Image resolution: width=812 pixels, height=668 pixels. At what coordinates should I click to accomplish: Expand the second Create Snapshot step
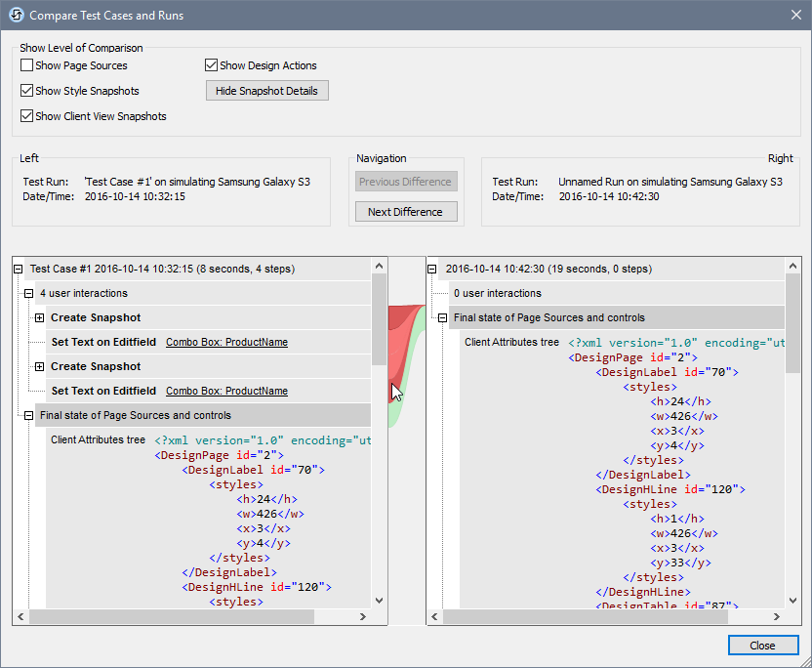[39, 366]
